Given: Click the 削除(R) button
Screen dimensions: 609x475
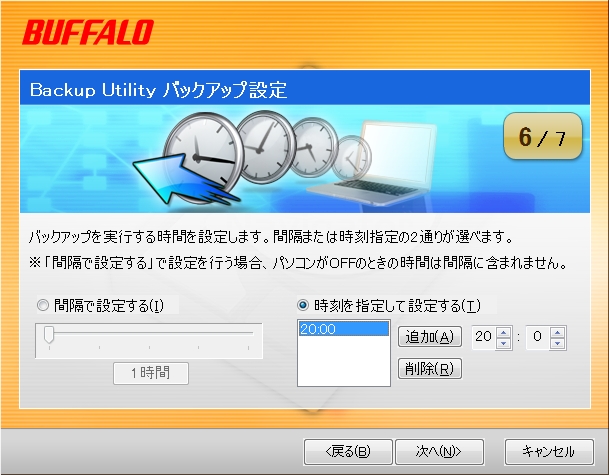Looking at the screenshot, I should (430, 368).
